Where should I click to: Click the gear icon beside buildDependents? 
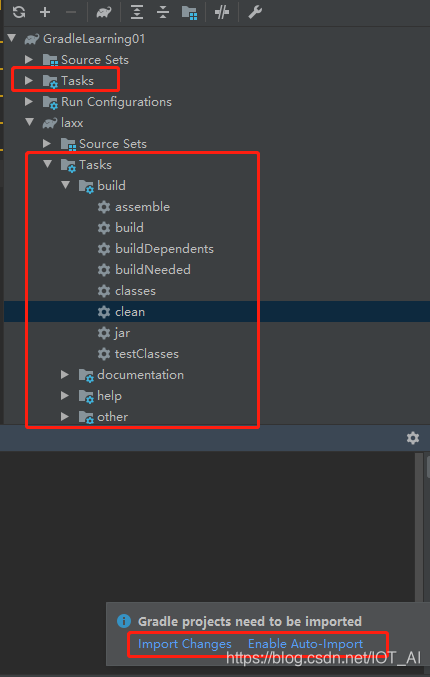104,249
